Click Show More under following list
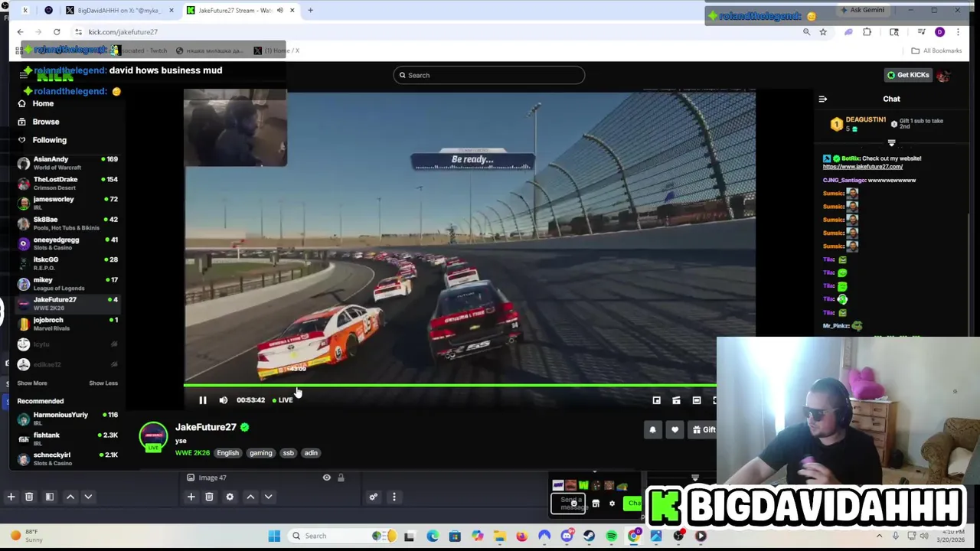Screen dimensions: 980x551 click(x=31, y=383)
